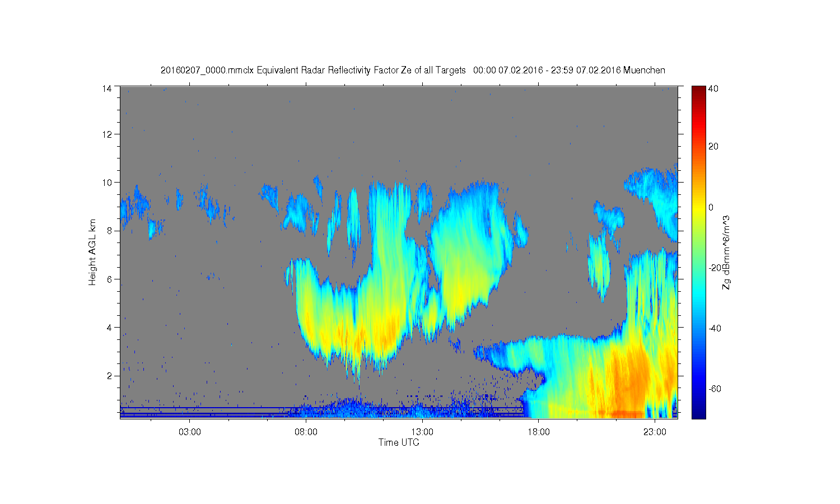Click the yellow region of the colorbar
Viewport: 840px width, 504px height.
click(x=698, y=208)
